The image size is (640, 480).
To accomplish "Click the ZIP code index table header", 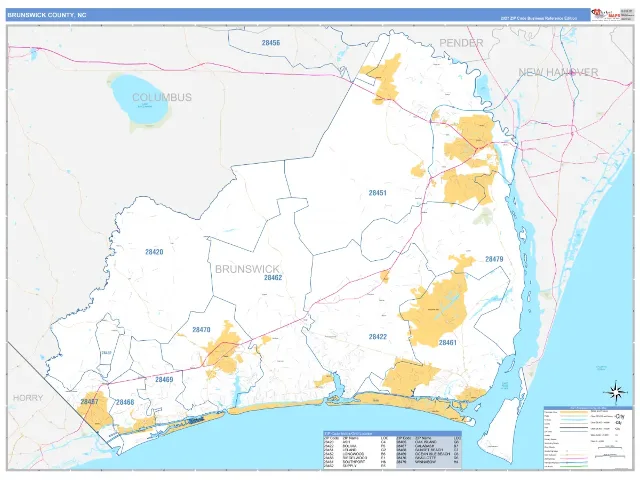I will click(392, 433).
